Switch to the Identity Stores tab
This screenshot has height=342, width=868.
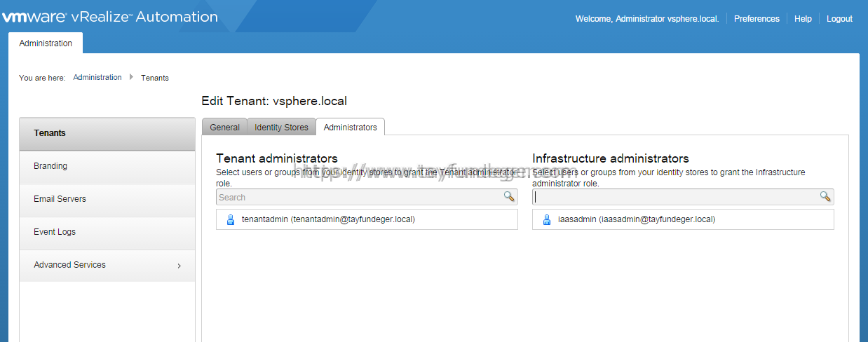pos(281,127)
